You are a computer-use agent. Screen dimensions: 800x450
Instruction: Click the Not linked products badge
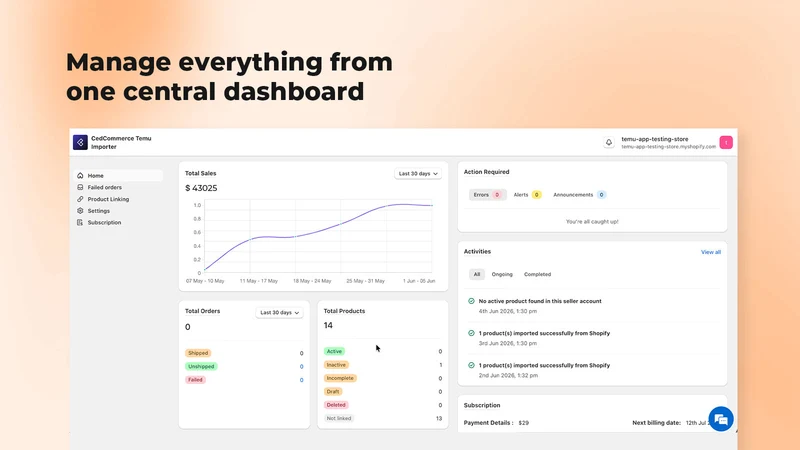tap(339, 418)
